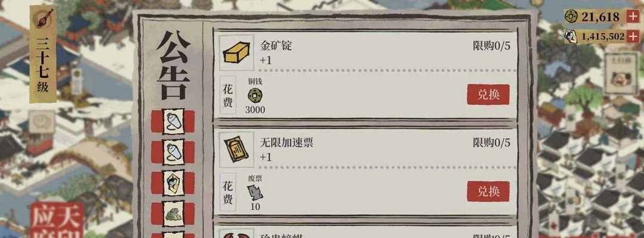The width and height of the screenshot is (644, 238).
Task: Tap the 铜钱 coin cost icon showing 3000
Action: 255,96
